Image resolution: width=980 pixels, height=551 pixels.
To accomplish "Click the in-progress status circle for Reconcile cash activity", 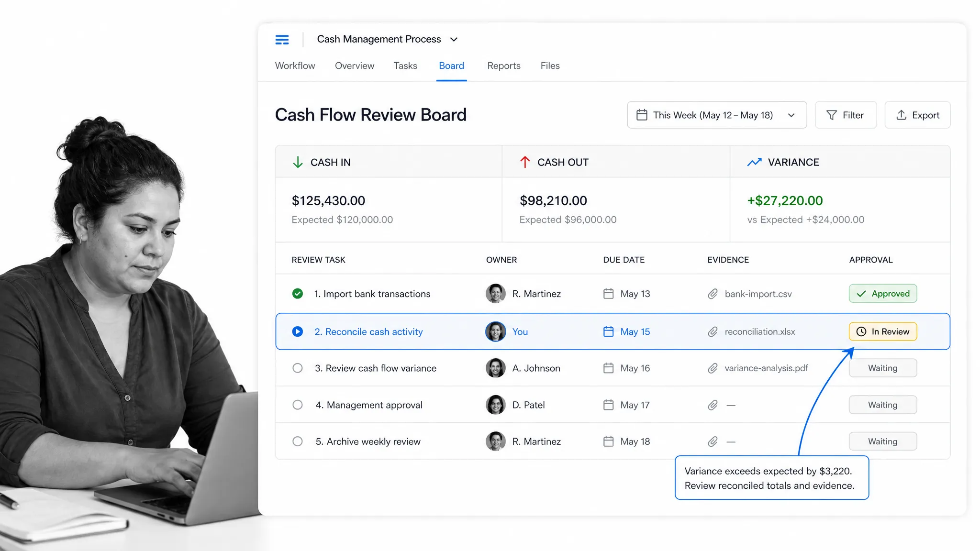I will (x=298, y=331).
